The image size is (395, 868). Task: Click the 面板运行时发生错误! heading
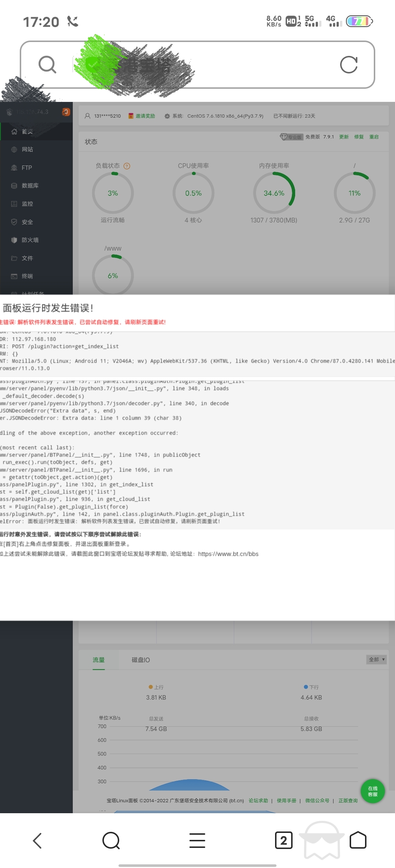48,308
